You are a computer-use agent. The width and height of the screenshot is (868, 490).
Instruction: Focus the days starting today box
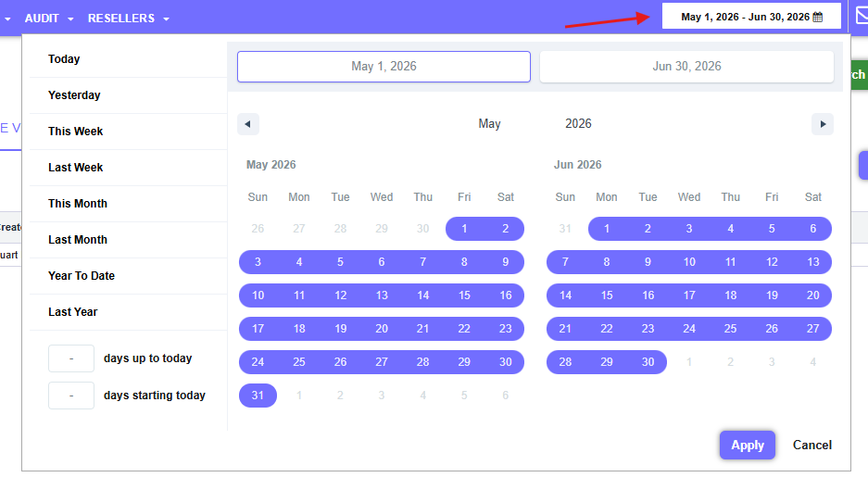[71, 396]
